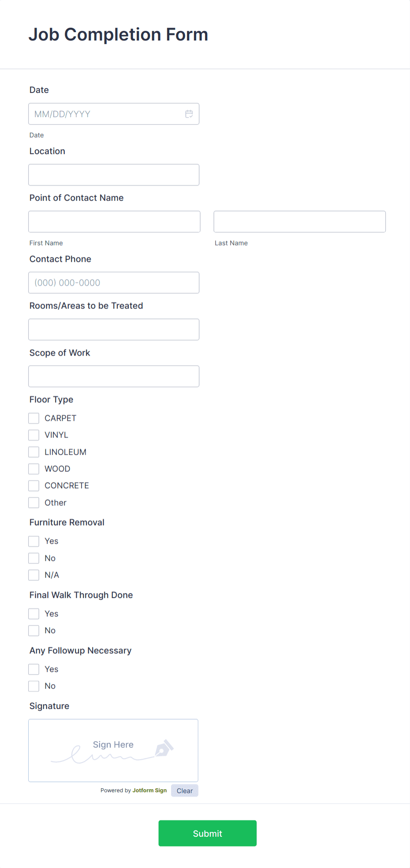The width and height of the screenshot is (410, 868).
Task: Open the Jotform Sign link
Action: point(149,790)
